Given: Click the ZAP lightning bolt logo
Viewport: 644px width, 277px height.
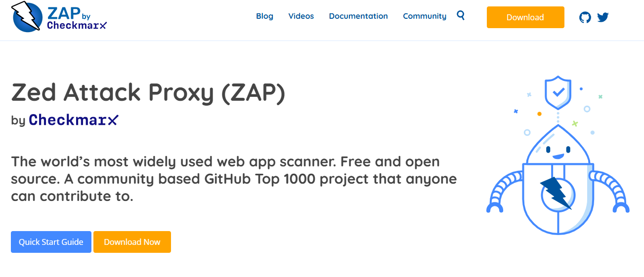Looking at the screenshot, I should click(x=27, y=16).
